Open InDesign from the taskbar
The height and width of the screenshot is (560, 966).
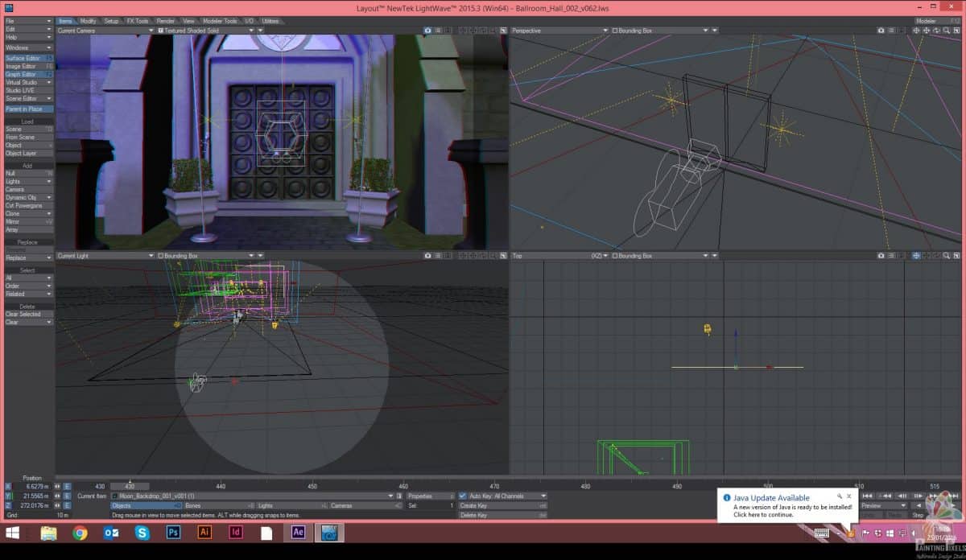click(x=236, y=533)
